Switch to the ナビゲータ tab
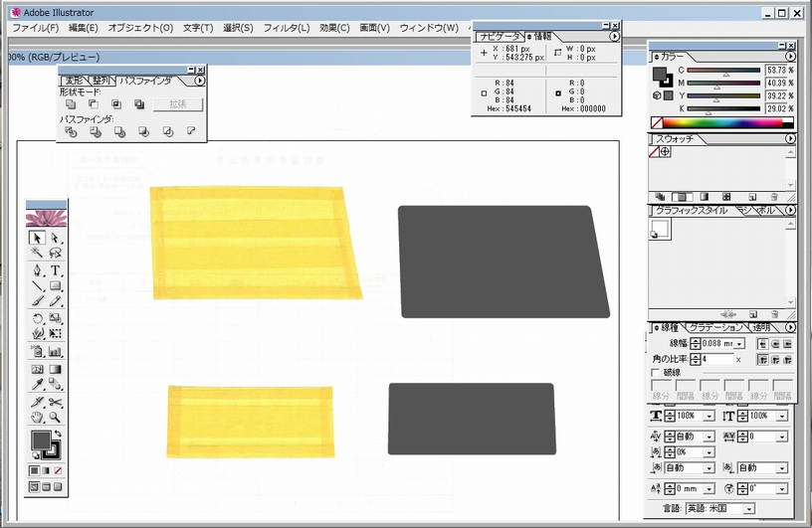Viewport: 812px width, 528px height. pos(500,37)
